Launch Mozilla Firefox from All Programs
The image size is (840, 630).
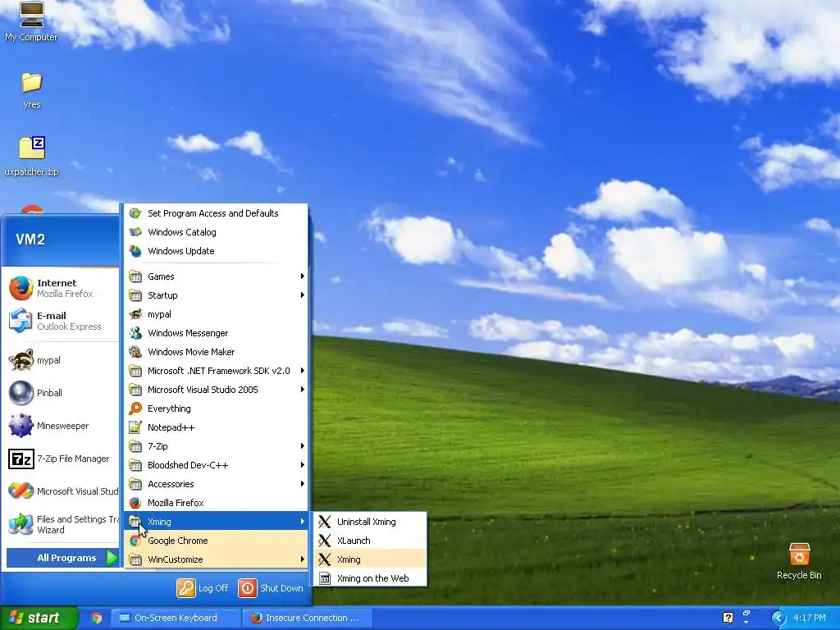click(217, 503)
